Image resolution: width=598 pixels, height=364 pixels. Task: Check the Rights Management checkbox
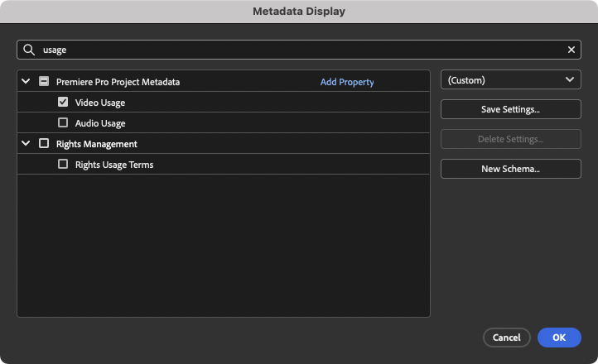(44, 143)
